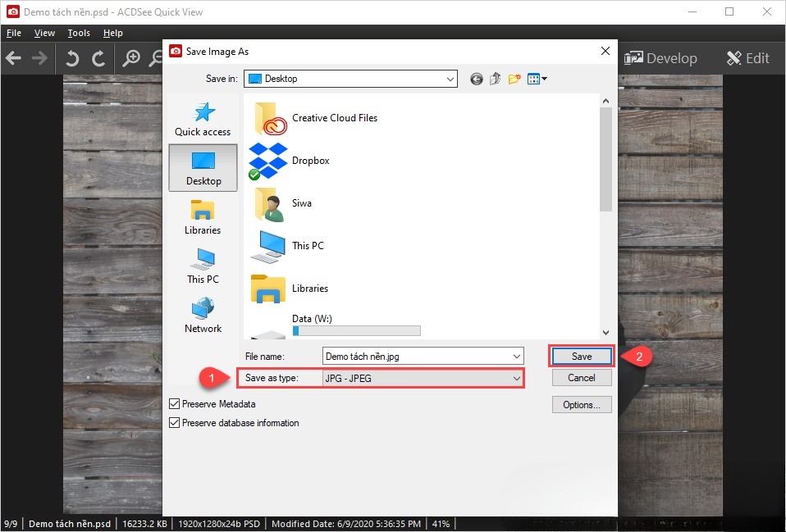Image resolution: width=786 pixels, height=532 pixels.
Task: Click the rotate left icon
Action: click(72, 58)
